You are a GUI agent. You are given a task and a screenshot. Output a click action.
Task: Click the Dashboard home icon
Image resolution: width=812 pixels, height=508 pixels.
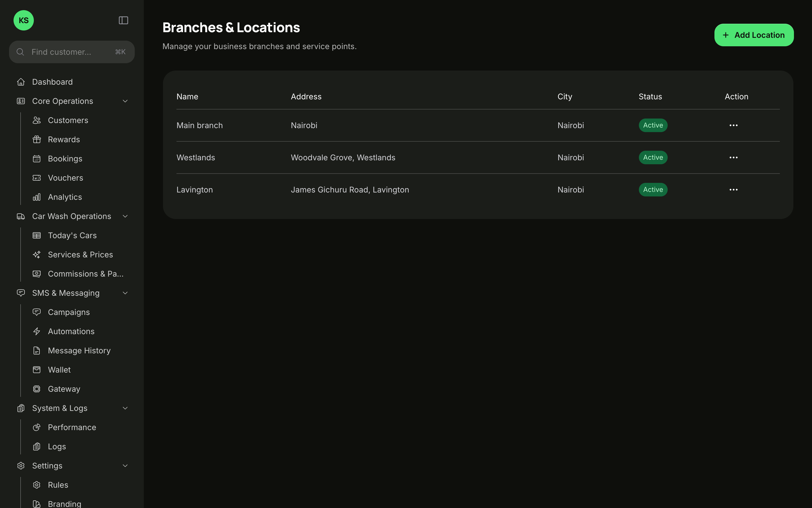click(21, 82)
